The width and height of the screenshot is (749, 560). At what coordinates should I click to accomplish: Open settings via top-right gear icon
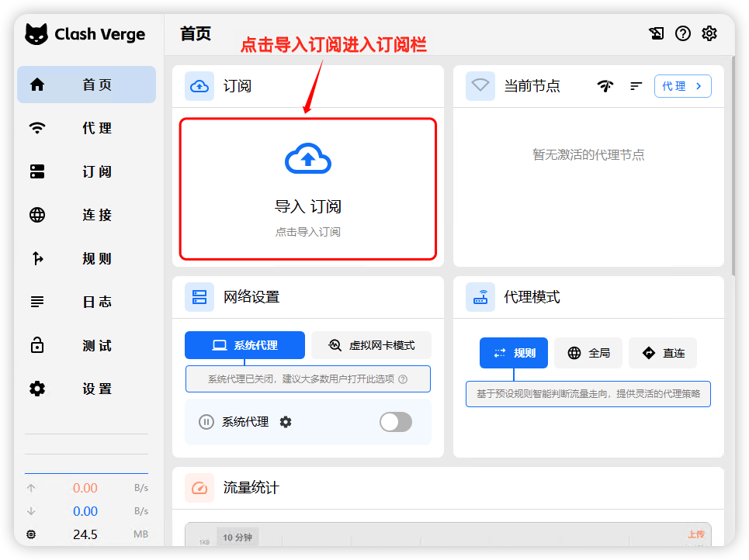tap(709, 33)
